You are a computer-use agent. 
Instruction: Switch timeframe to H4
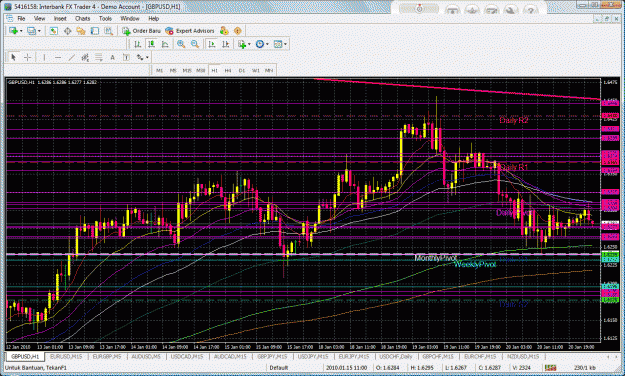[228, 71]
